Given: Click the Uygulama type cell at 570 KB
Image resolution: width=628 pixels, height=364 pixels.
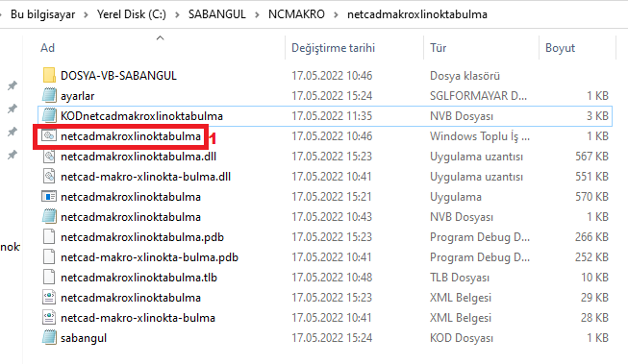Looking at the screenshot, I should pos(456,197).
